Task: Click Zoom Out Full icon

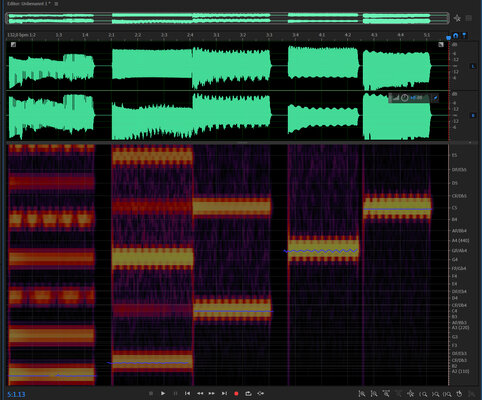Action: (x=411, y=394)
